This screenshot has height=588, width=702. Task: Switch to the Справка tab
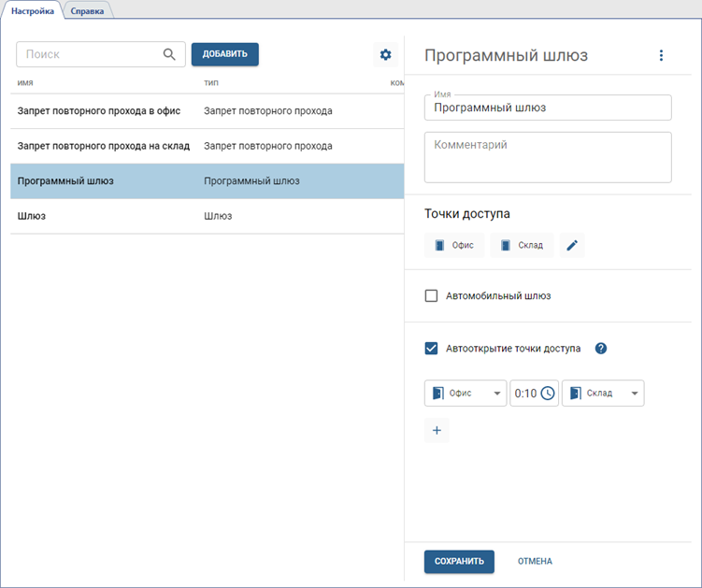pyautogui.click(x=86, y=10)
